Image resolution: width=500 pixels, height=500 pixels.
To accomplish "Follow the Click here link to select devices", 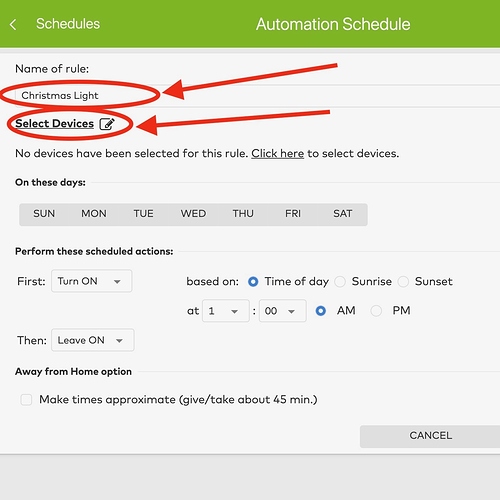I will tap(277, 153).
